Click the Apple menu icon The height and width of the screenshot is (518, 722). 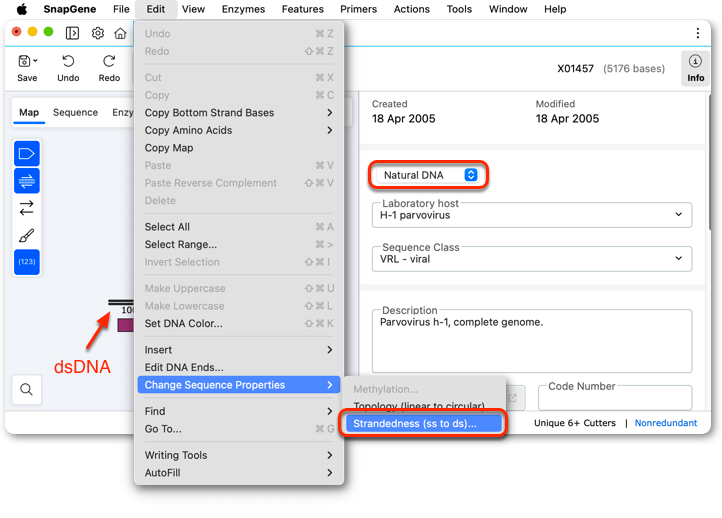[22, 9]
